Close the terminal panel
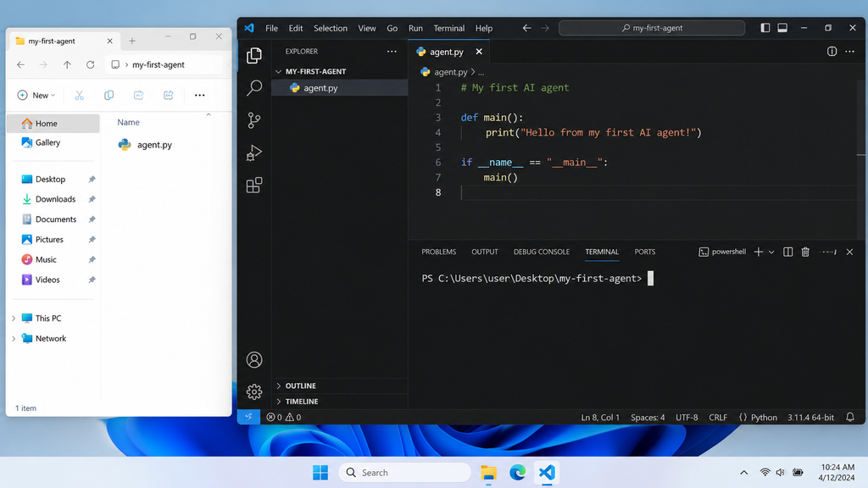Image resolution: width=868 pixels, height=488 pixels. 849,252
